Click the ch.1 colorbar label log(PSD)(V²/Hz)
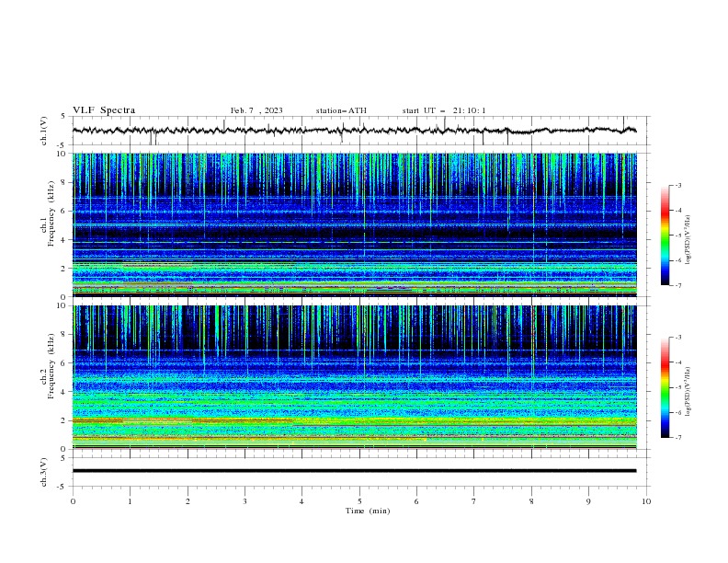 click(x=688, y=240)
